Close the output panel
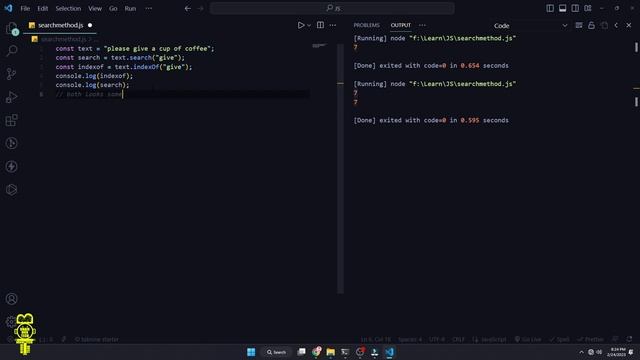 coord(629,25)
